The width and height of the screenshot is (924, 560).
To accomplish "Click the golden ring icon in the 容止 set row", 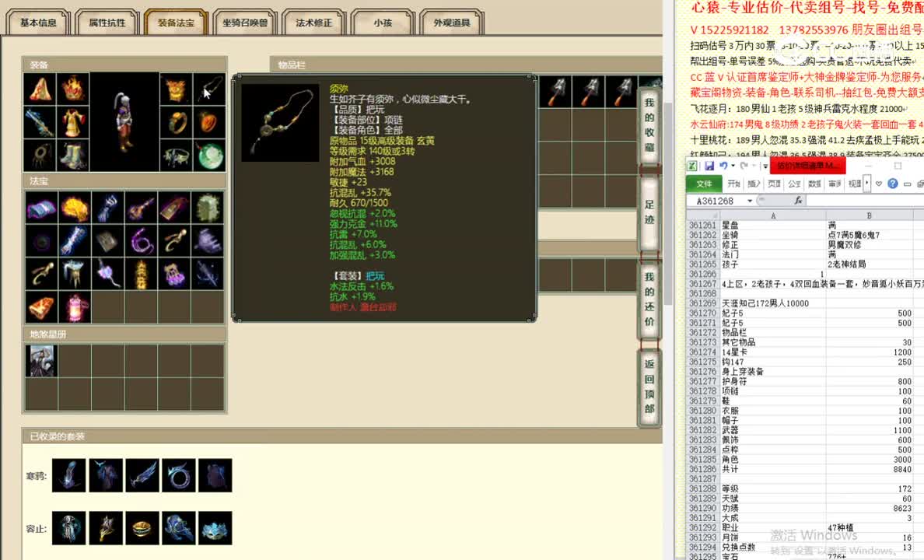I will pos(142,527).
